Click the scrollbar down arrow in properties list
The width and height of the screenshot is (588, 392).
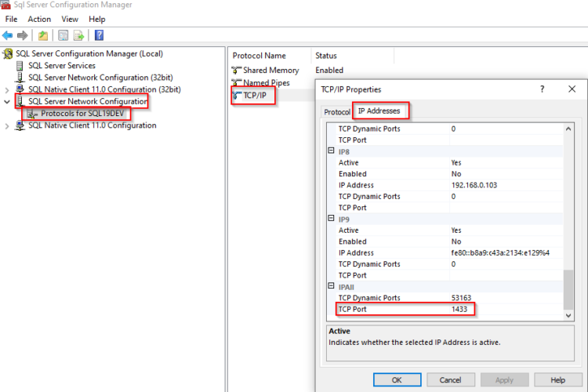tap(569, 314)
